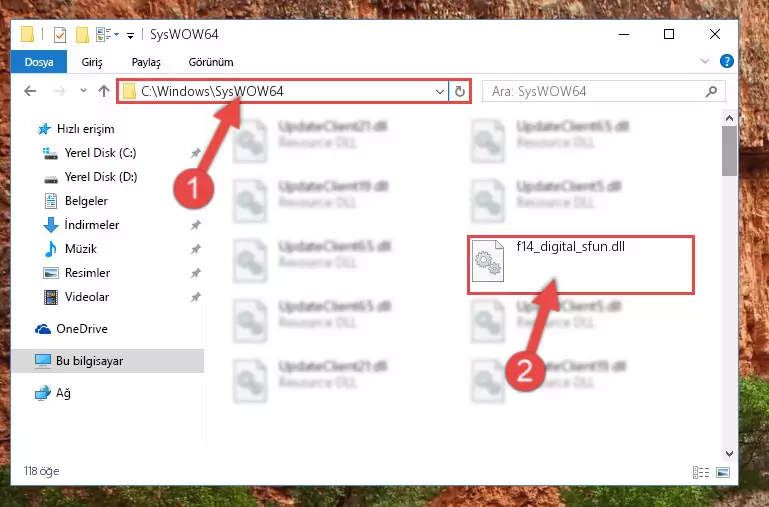Open the Dosya ribbon tab
Image resolution: width=769 pixels, height=507 pixels.
click(x=39, y=62)
